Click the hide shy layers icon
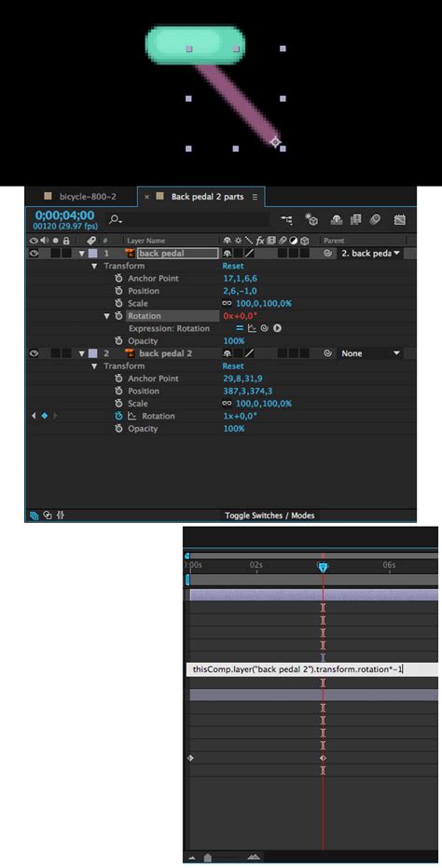 337,220
